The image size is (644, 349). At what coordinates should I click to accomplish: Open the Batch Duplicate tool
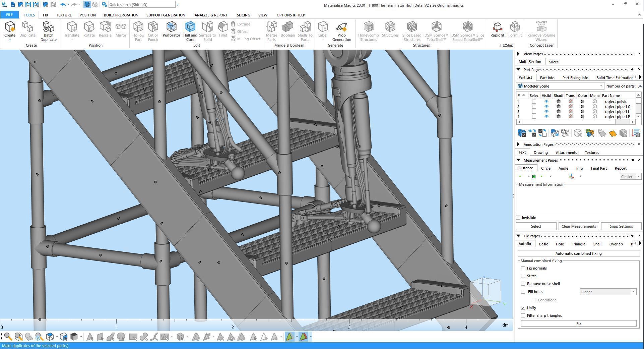(48, 31)
